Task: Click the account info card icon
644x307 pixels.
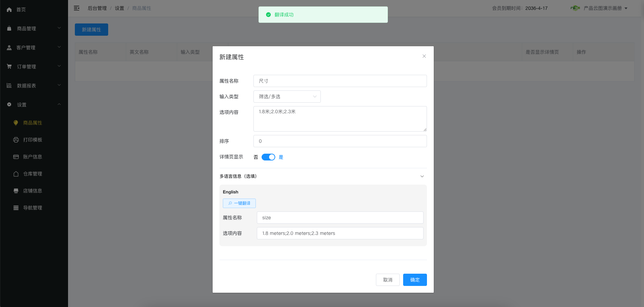Action: (x=16, y=157)
